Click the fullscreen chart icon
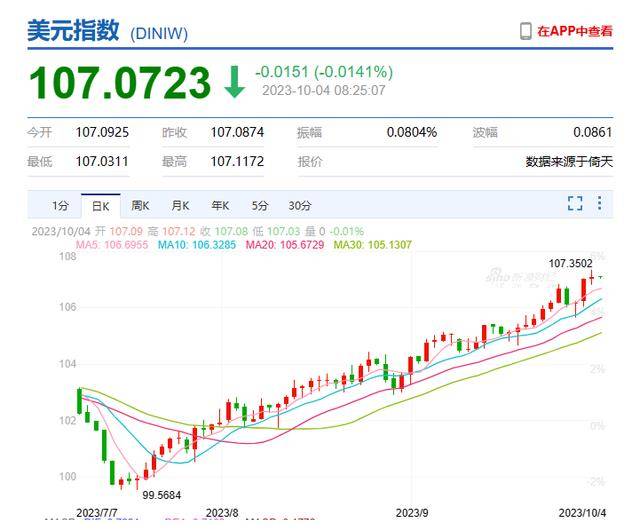640x530 pixels. click(x=575, y=204)
